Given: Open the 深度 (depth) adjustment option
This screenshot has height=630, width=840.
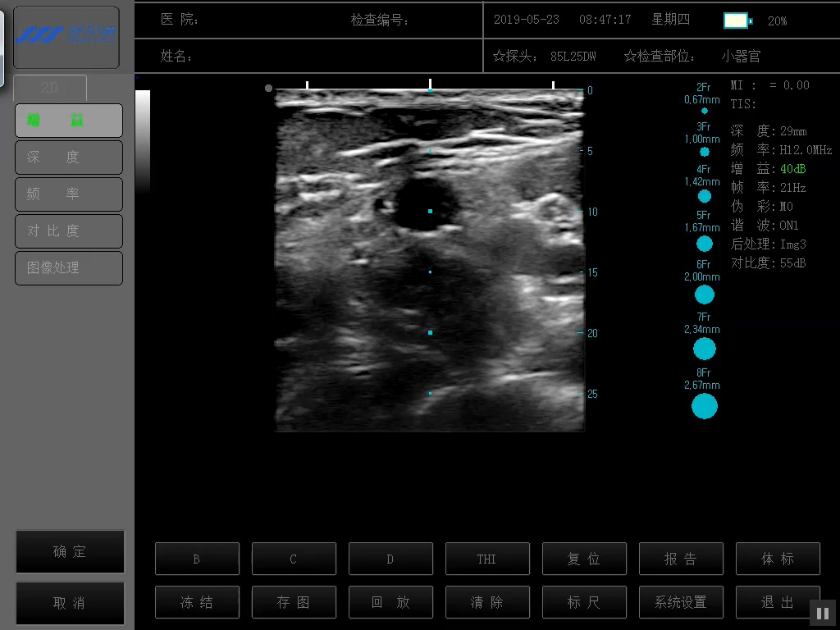Looking at the screenshot, I should (x=69, y=157).
